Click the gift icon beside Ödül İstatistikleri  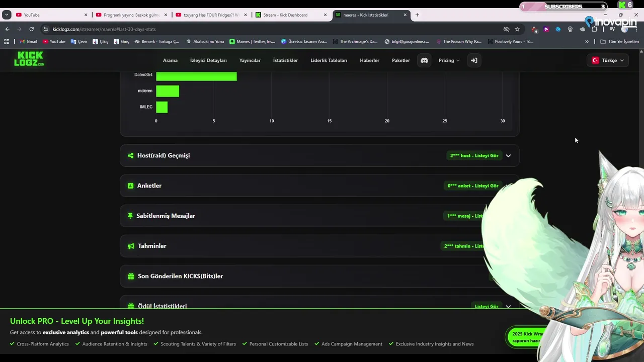131,306
